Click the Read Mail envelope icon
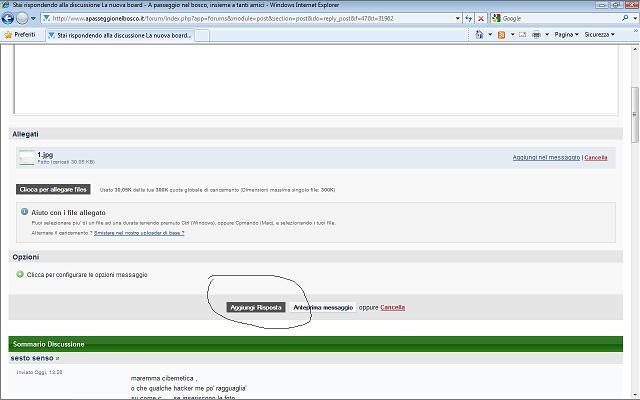This screenshot has height=400, width=640. click(521, 35)
